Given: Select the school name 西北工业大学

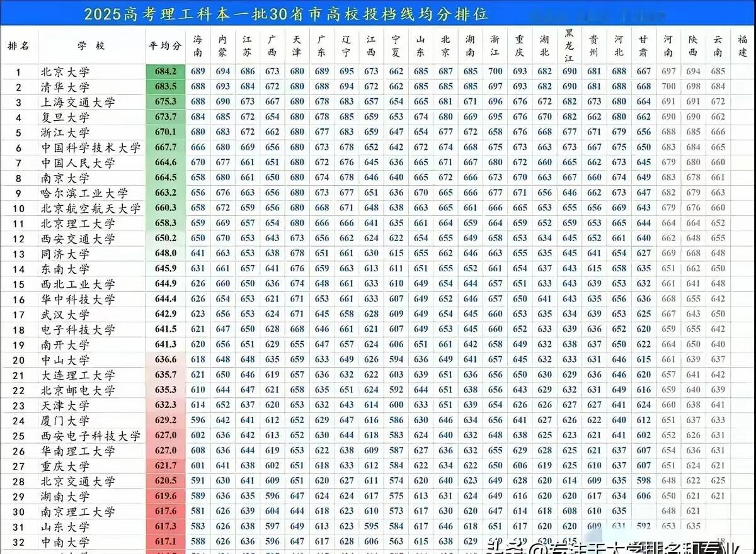Looking at the screenshot, I should [77, 284].
